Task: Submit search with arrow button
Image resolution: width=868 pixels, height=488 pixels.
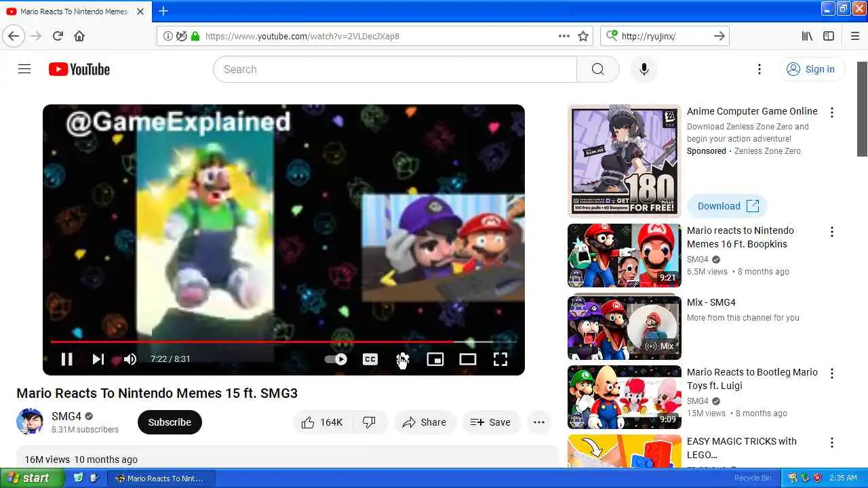Action: point(719,36)
